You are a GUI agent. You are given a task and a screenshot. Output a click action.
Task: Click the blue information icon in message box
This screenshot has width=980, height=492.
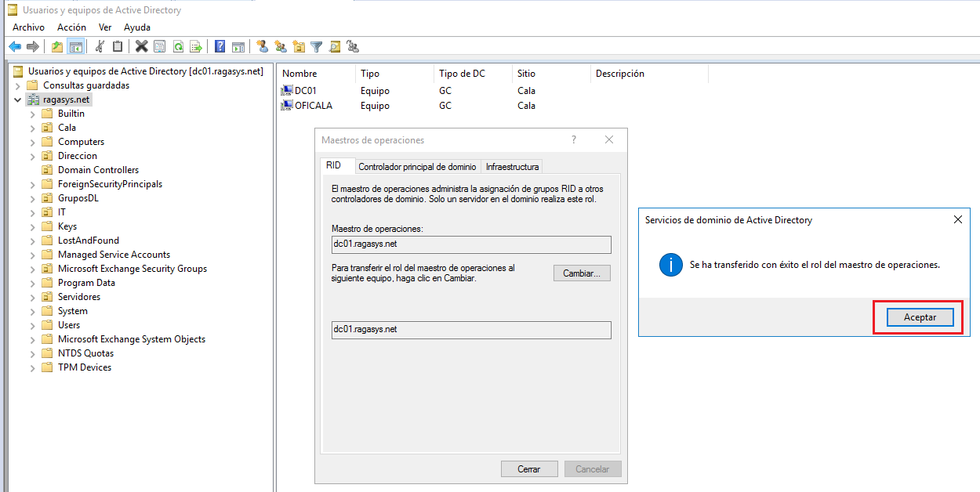tap(671, 265)
